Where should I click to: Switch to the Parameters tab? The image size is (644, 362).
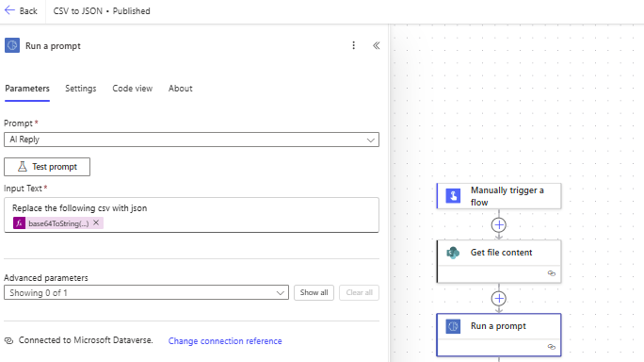click(27, 89)
